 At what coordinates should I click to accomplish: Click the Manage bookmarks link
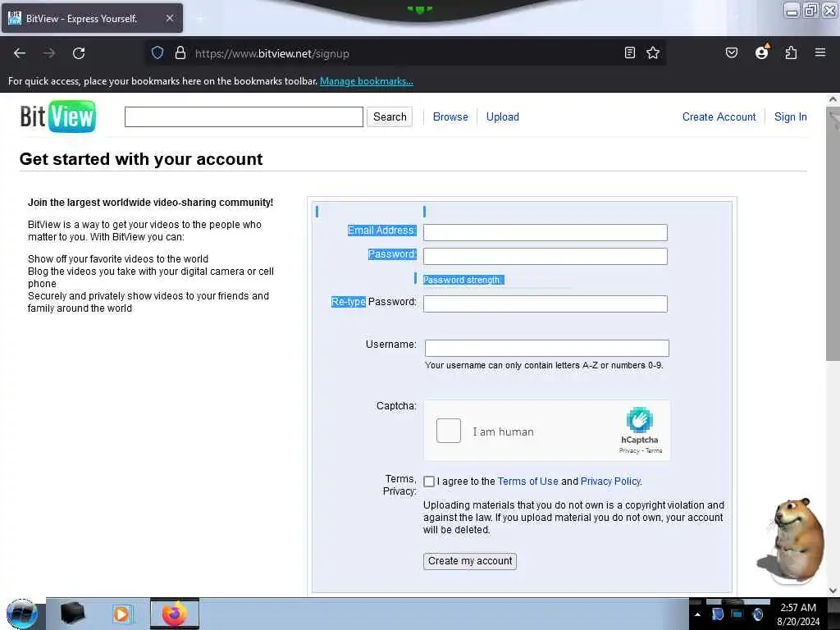(x=367, y=81)
